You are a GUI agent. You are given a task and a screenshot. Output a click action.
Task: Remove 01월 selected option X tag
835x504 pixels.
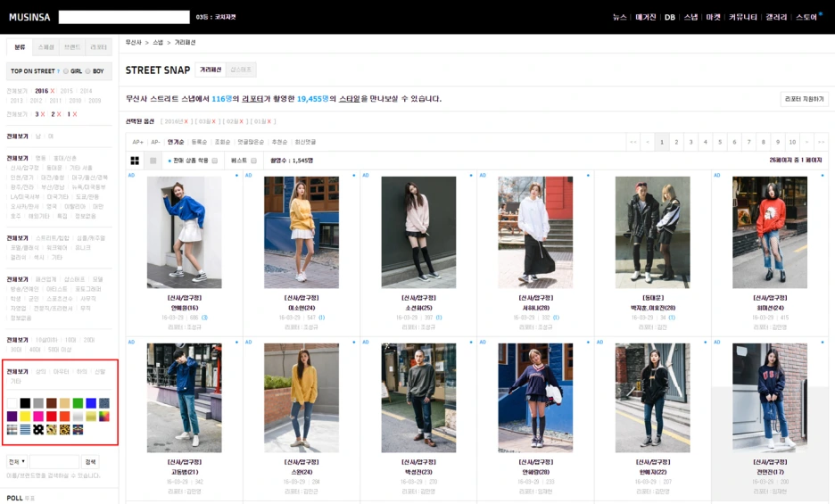[269, 121]
